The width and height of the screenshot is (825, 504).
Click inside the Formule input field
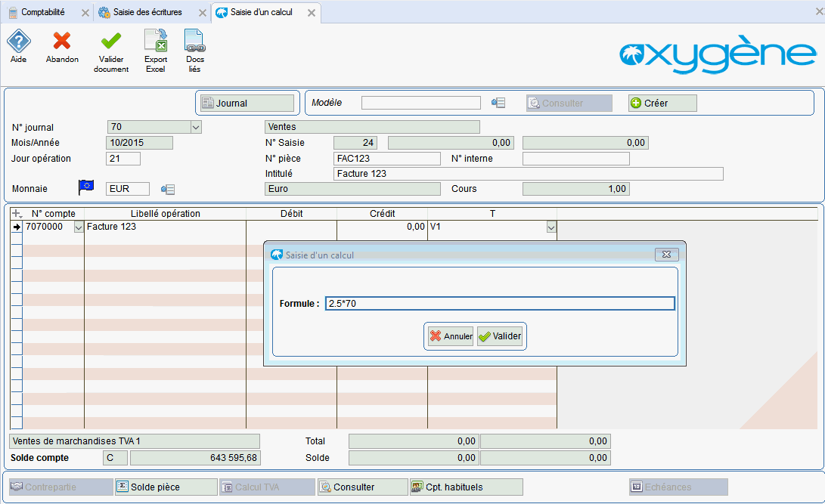point(499,303)
